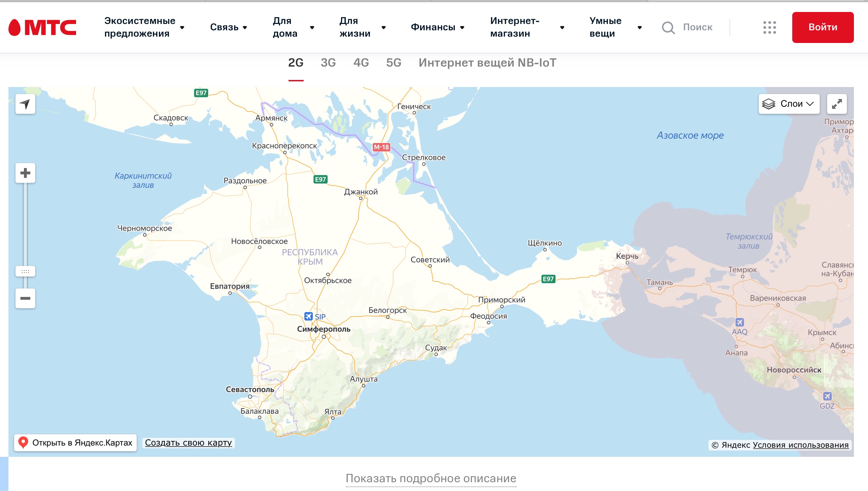Switch to the 4G coverage tab

coord(361,63)
